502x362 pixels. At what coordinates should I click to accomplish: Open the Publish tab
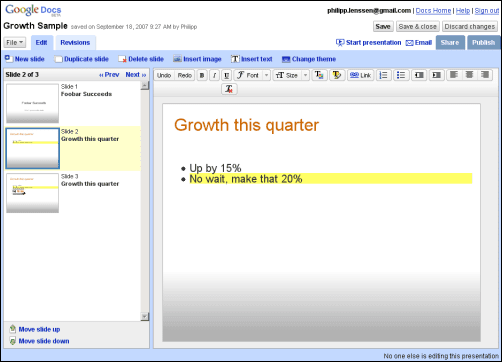click(x=483, y=43)
